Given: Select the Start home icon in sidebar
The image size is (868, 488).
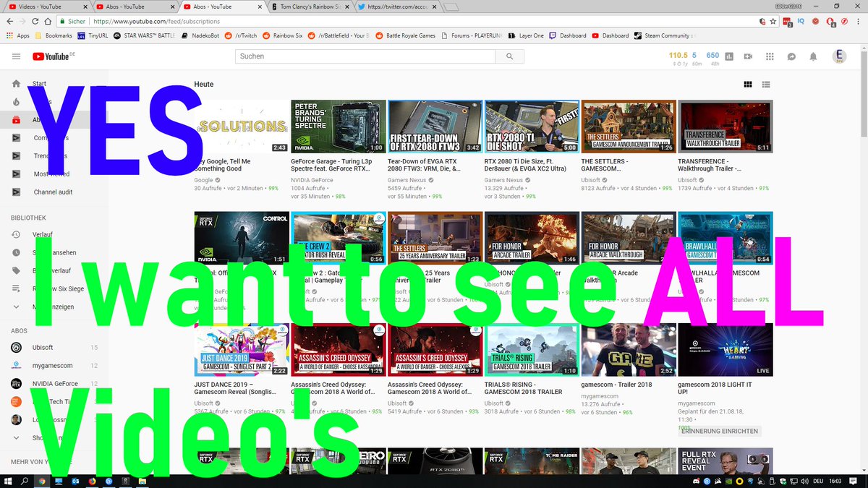Looking at the screenshot, I should tap(16, 83).
